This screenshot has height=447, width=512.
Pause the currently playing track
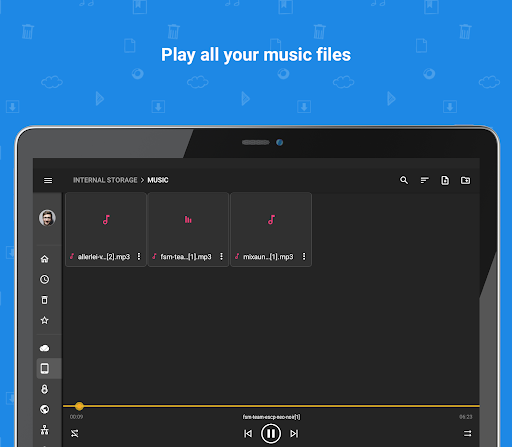point(271,434)
